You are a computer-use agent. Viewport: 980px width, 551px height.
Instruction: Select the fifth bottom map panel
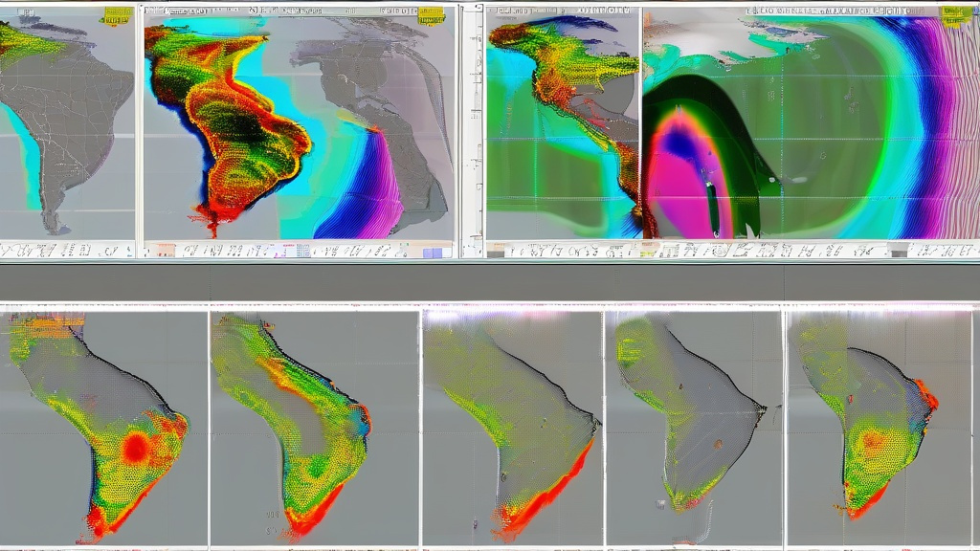coord(879,426)
